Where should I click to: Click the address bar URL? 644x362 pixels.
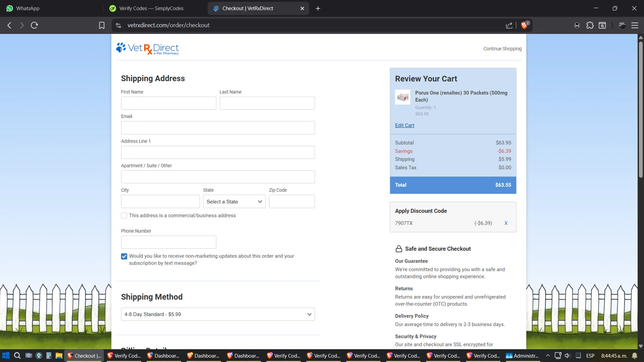[168, 25]
